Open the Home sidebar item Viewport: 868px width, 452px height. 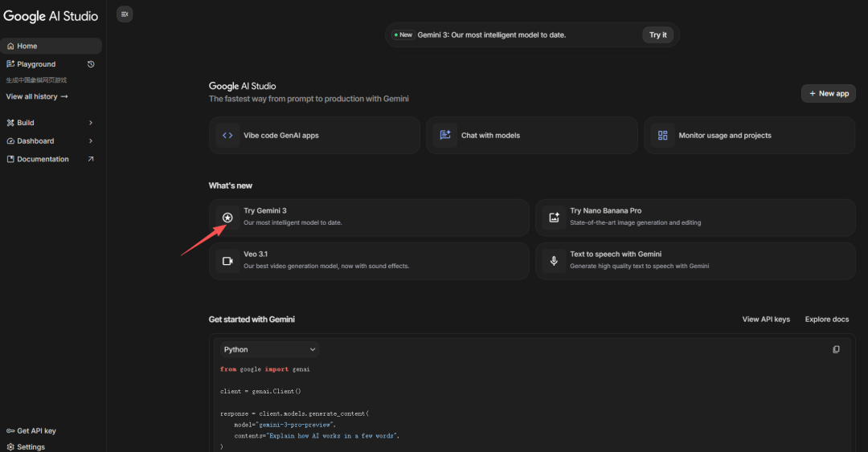pyautogui.click(x=51, y=46)
